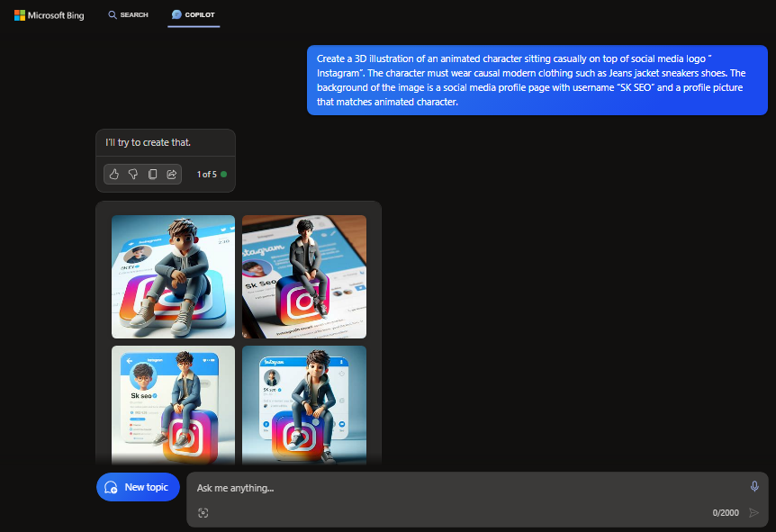Image resolution: width=776 pixels, height=532 pixels.
Task: Like the response with thumbs up
Action: (114, 175)
